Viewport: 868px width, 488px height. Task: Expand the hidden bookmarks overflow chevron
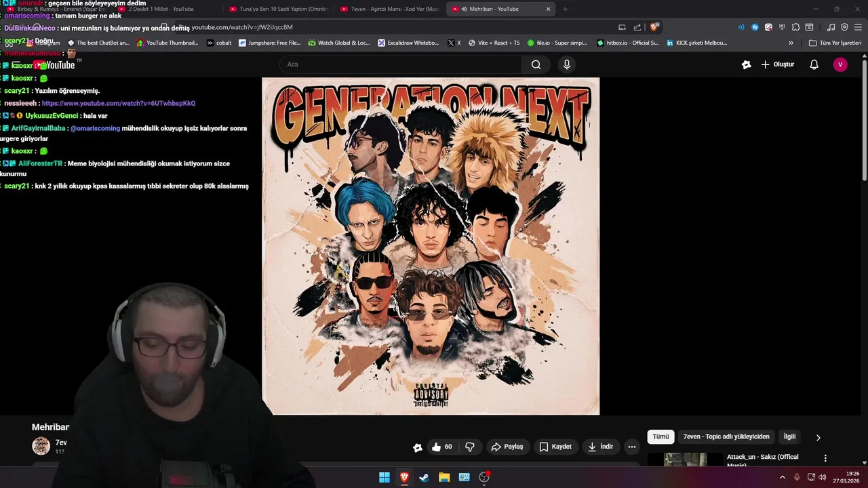click(791, 43)
